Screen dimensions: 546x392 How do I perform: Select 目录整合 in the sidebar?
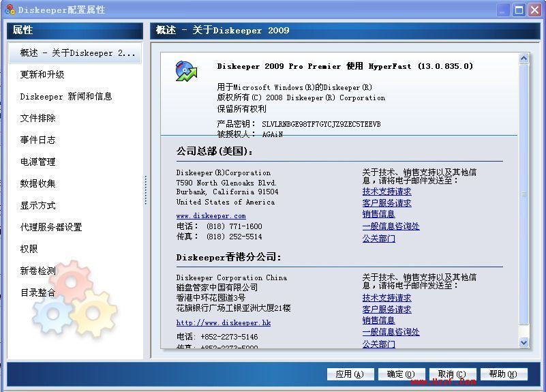coord(37,292)
